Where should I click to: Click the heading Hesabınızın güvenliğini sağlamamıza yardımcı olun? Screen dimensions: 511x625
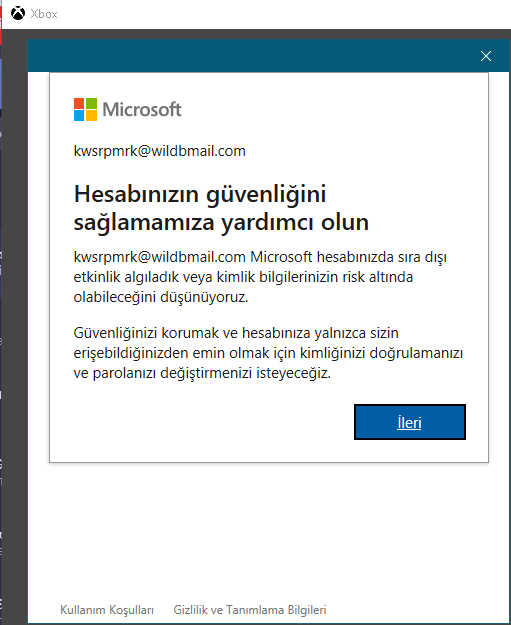coord(221,208)
